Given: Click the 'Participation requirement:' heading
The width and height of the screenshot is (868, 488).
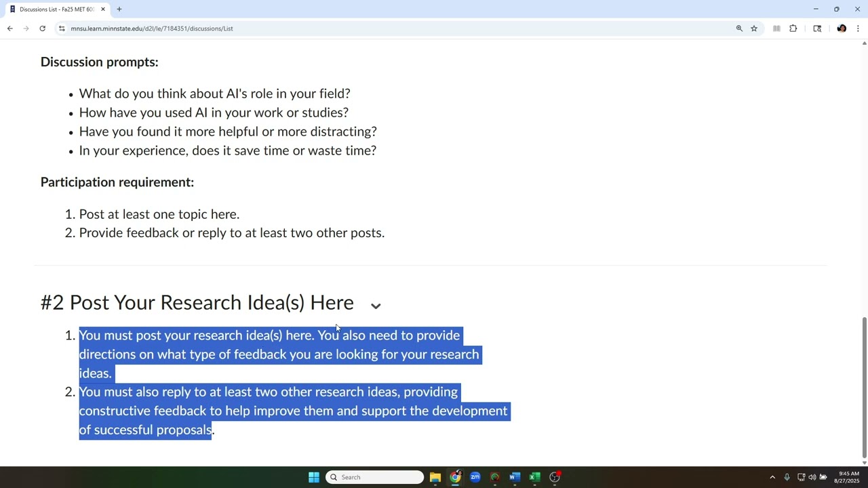Looking at the screenshot, I should click(117, 182).
